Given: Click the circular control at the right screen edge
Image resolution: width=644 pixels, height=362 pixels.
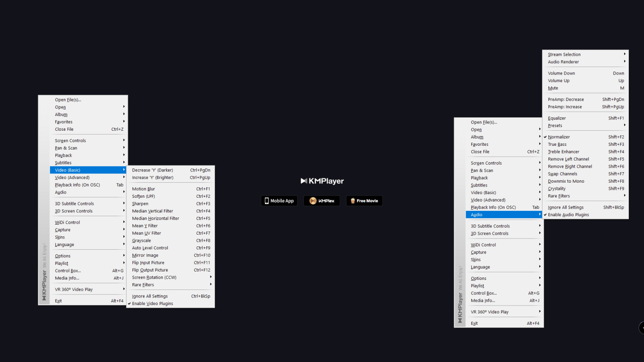Looking at the screenshot, I should pos(641,328).
